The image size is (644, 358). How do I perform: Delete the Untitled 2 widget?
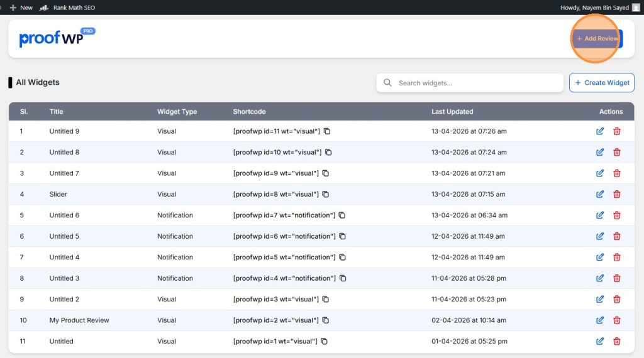[616, 300]
